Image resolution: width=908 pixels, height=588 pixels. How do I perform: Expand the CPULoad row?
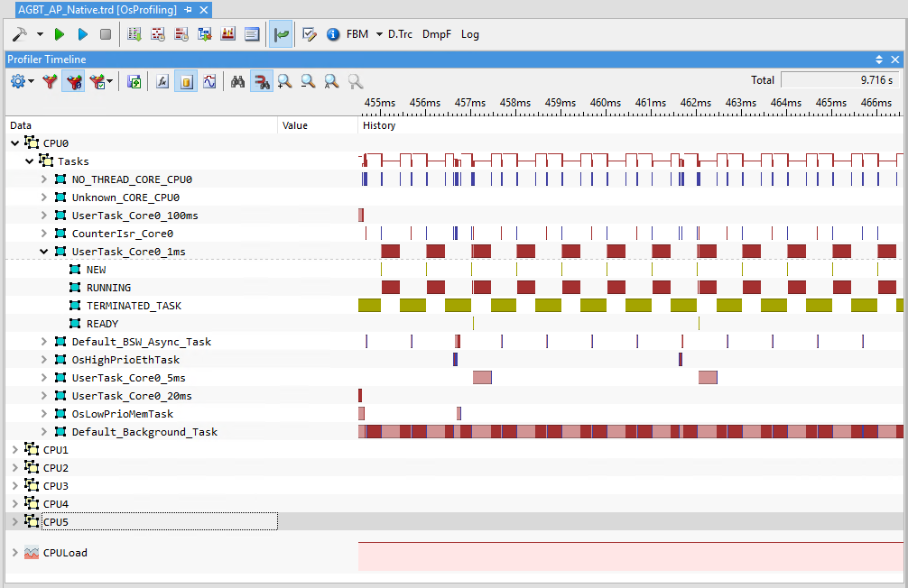(14, 553)
